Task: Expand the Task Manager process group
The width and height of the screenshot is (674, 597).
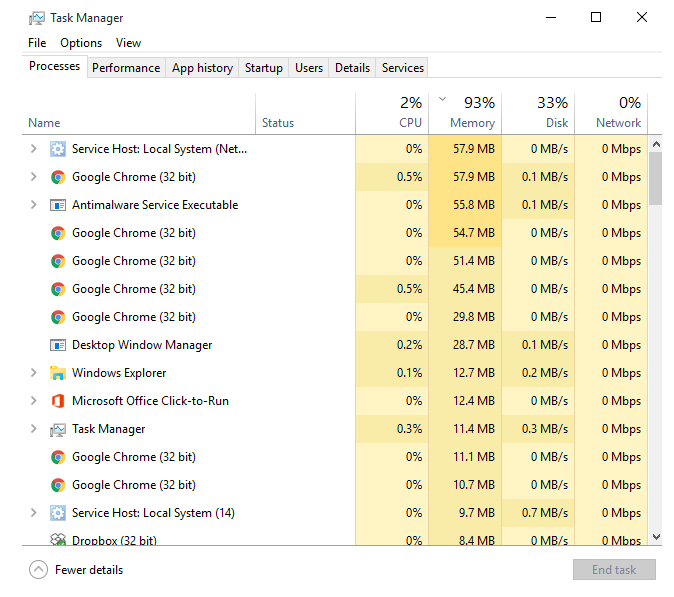Action: tap(34, 429)
